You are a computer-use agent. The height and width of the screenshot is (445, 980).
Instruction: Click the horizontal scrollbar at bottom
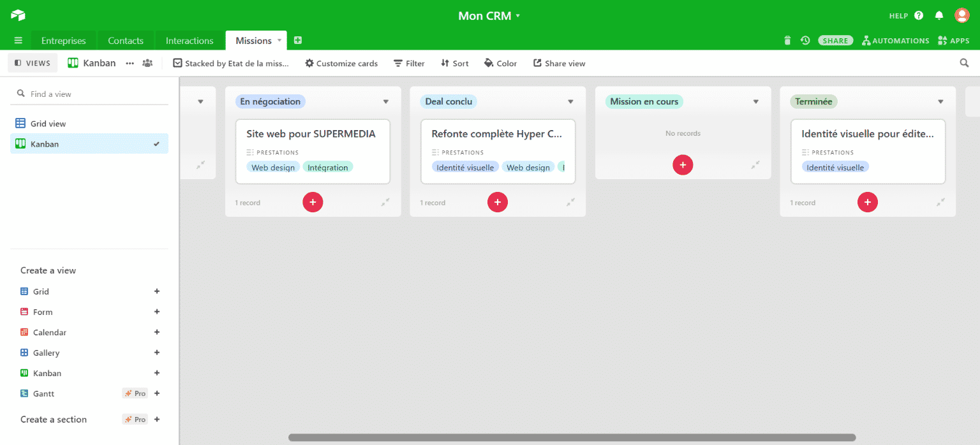[572, 438]
